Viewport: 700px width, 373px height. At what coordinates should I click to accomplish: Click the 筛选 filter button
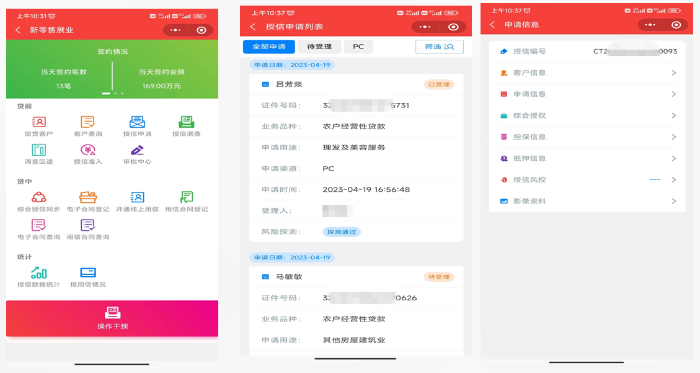pos(439,47)
